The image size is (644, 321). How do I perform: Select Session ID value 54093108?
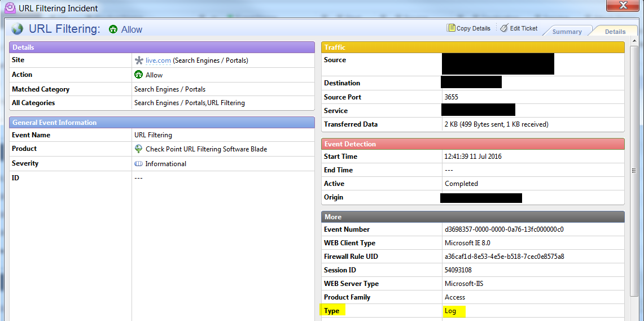tap(459, 270)
